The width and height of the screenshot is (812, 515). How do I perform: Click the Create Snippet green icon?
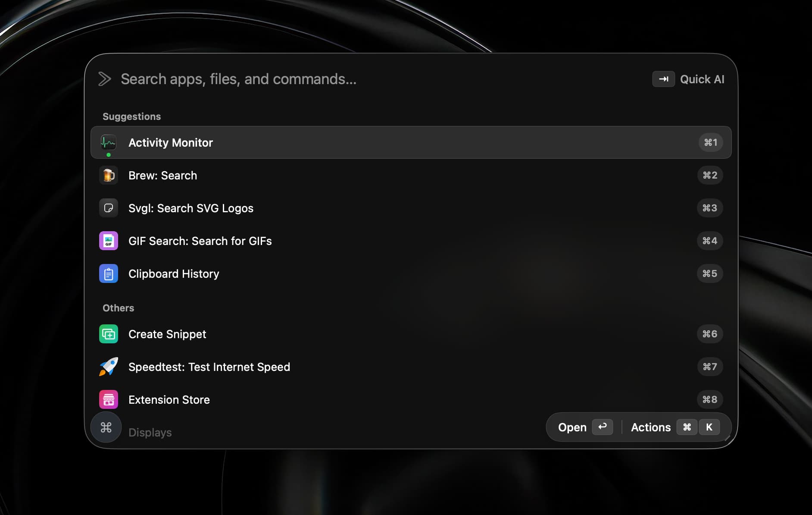[x=109, y=334]
